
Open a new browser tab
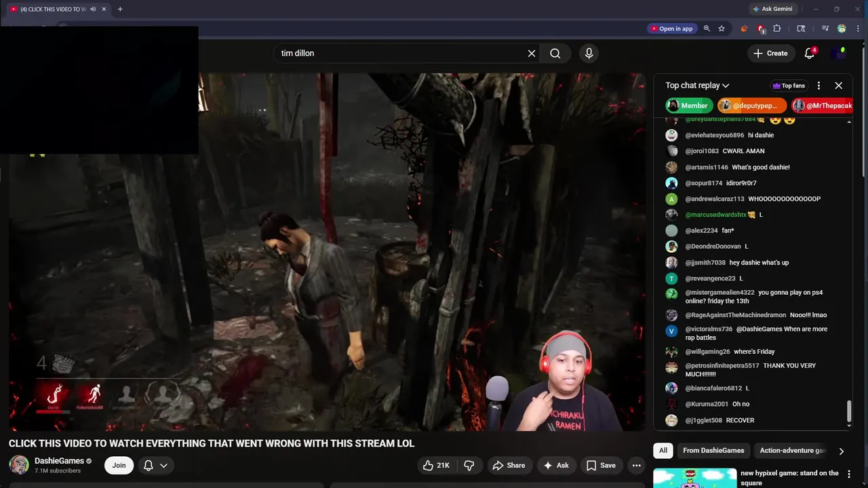[120, 9]
